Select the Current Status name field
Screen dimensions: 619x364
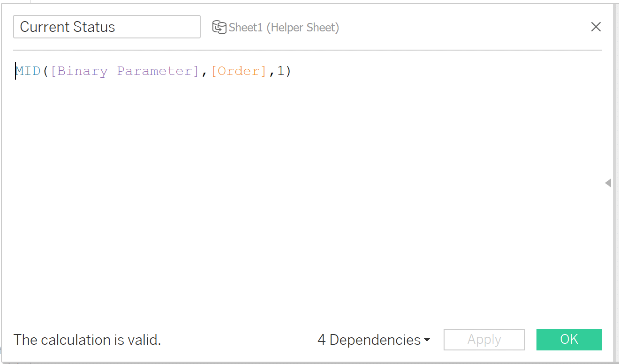106,27
